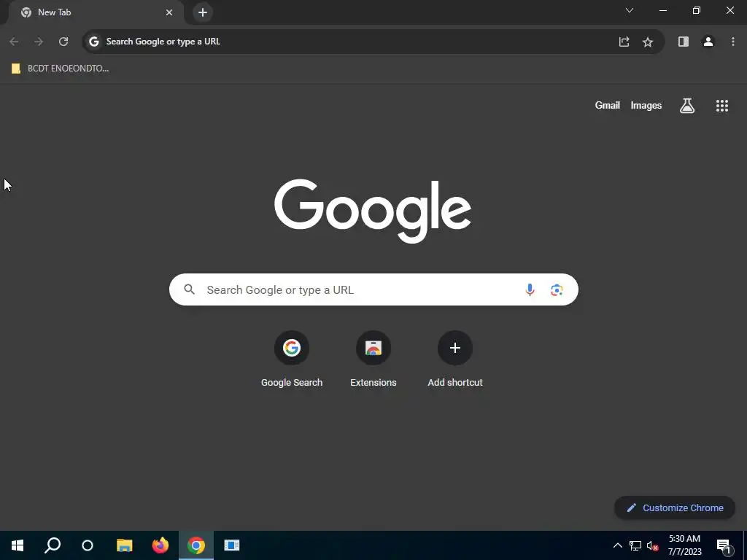Open the Images link
The image size is (747, 560).
[x=646, y=106]
